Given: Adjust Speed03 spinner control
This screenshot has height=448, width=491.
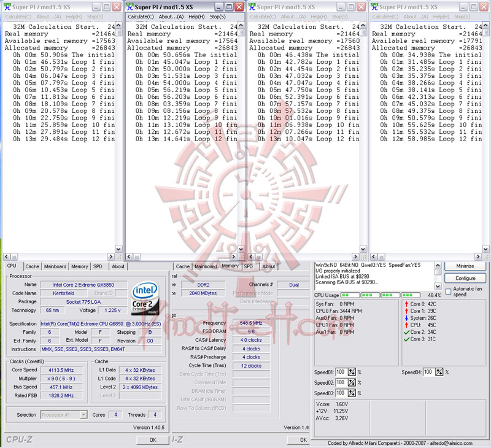Looking at the screenshot, I should pyautogui.click(x=352, y=393).
